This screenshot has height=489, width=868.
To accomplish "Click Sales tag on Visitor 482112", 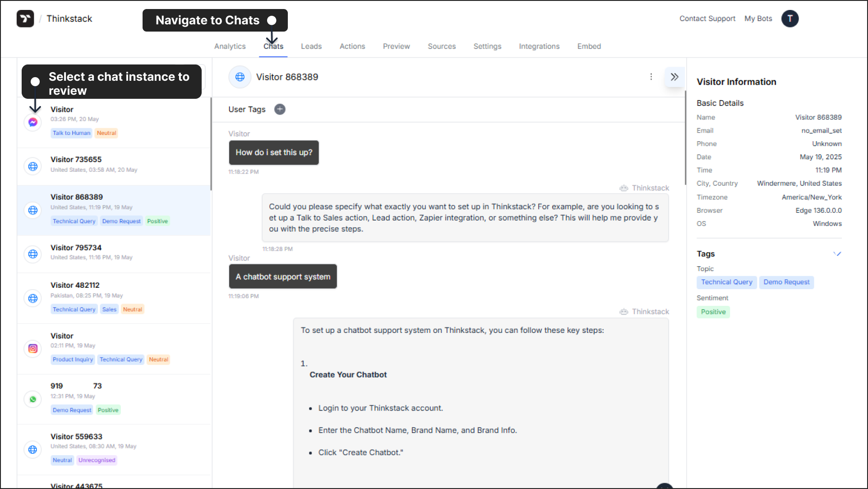I will pyautogui.click(x=109, y=309).
